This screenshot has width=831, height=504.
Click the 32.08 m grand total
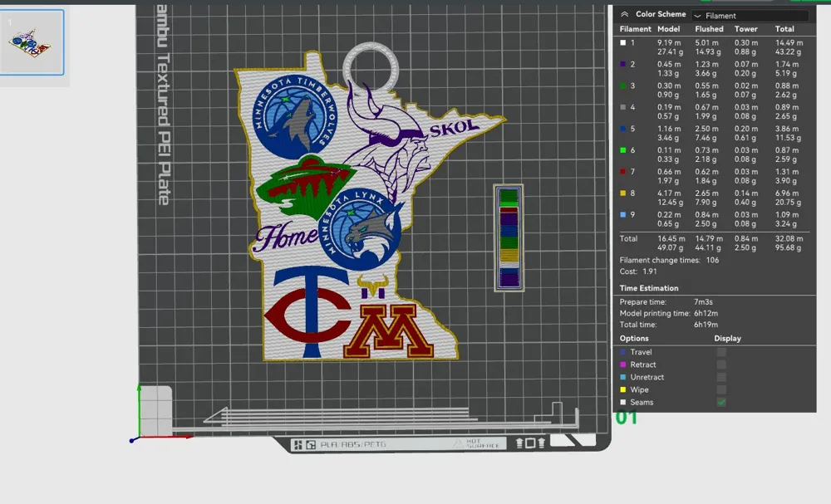789,239
